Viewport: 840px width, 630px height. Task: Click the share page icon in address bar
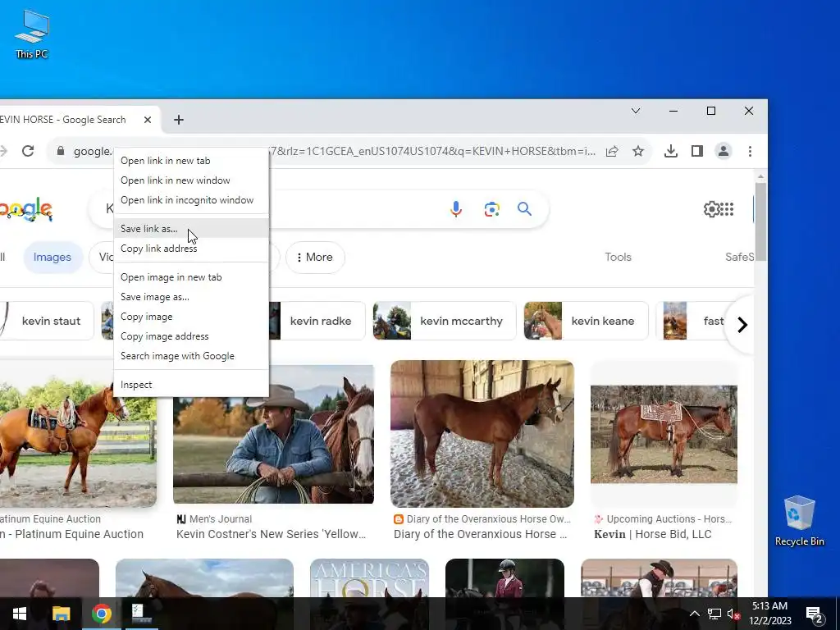(612, 151)
